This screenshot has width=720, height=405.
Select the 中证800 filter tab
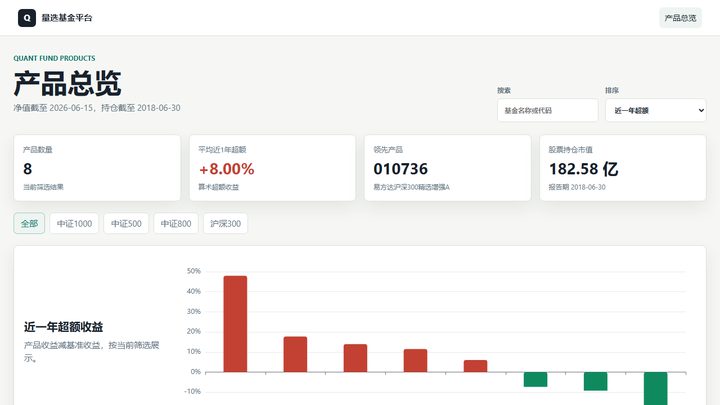pyautogui.click(x=176, y=224)
